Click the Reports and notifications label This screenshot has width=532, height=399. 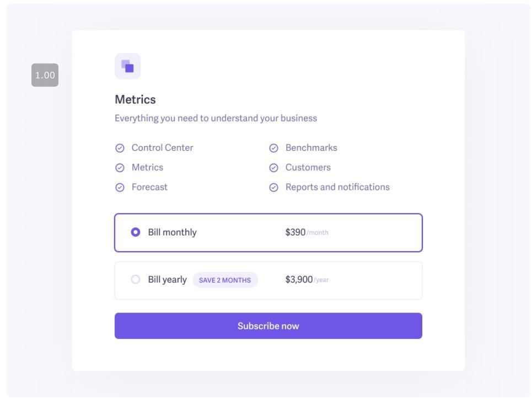click(x=337, y=187)
